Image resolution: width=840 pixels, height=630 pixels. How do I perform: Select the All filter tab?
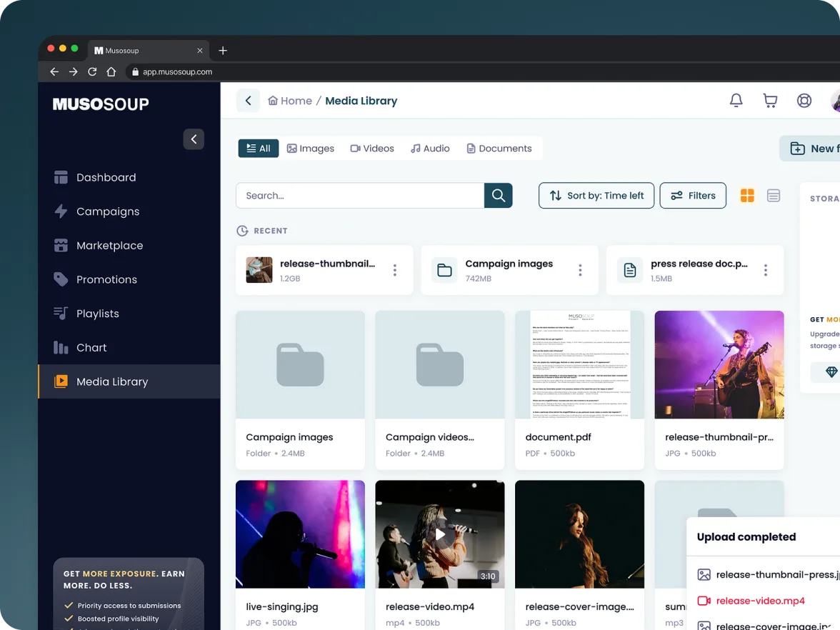(x=259, y=149)
